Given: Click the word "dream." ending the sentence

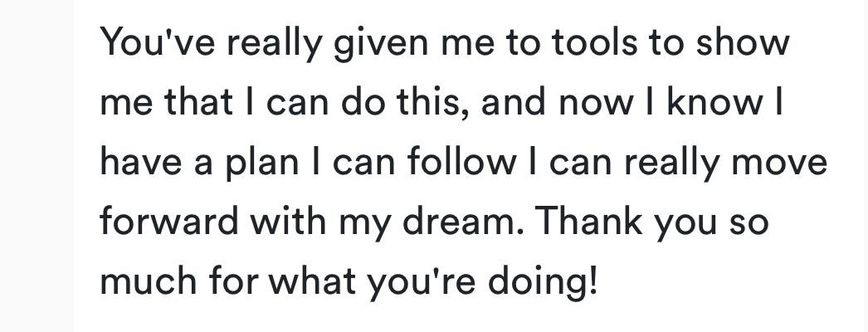Looking at the screenshot, I should pyautogui.click(x=463, y=222).
